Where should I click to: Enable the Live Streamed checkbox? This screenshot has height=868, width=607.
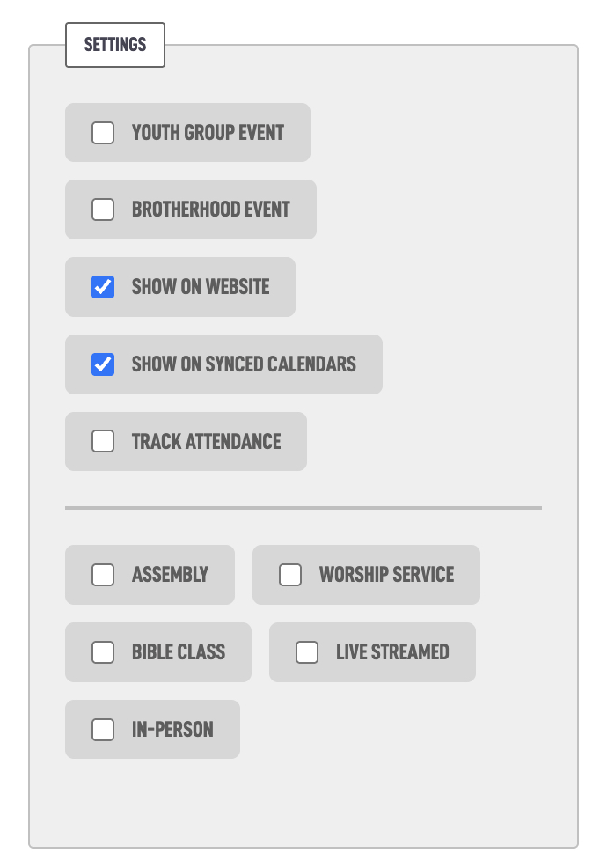[307, 652]
